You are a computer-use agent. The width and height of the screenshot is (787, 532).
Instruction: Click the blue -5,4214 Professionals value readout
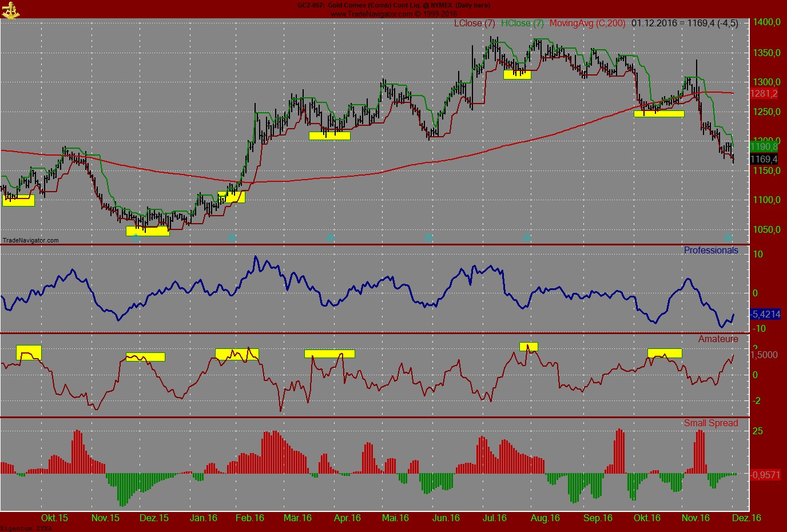(x=766, y=314)
